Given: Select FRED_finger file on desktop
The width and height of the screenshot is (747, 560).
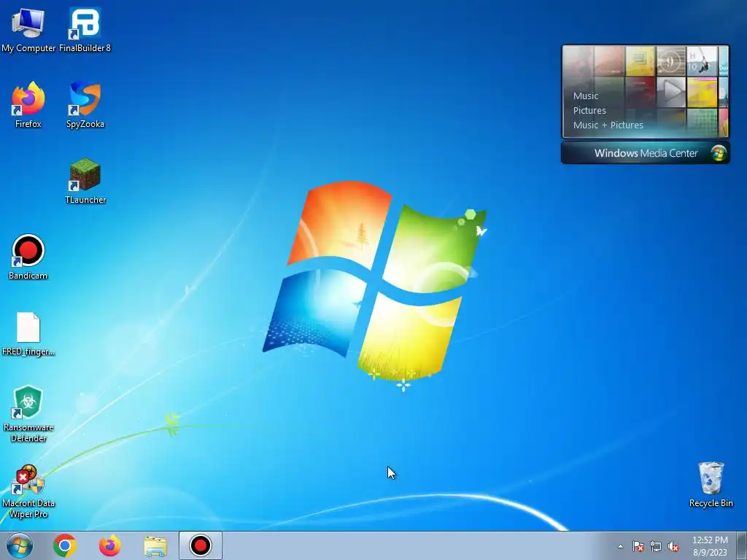Looking at the screenshot, I should tap(28, 334).
